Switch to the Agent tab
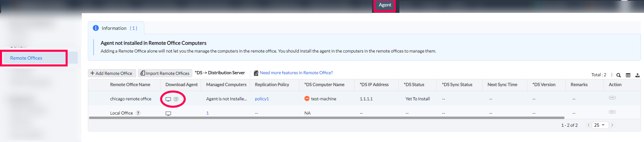The image size is (644, 142). click(x=385, y=5)
